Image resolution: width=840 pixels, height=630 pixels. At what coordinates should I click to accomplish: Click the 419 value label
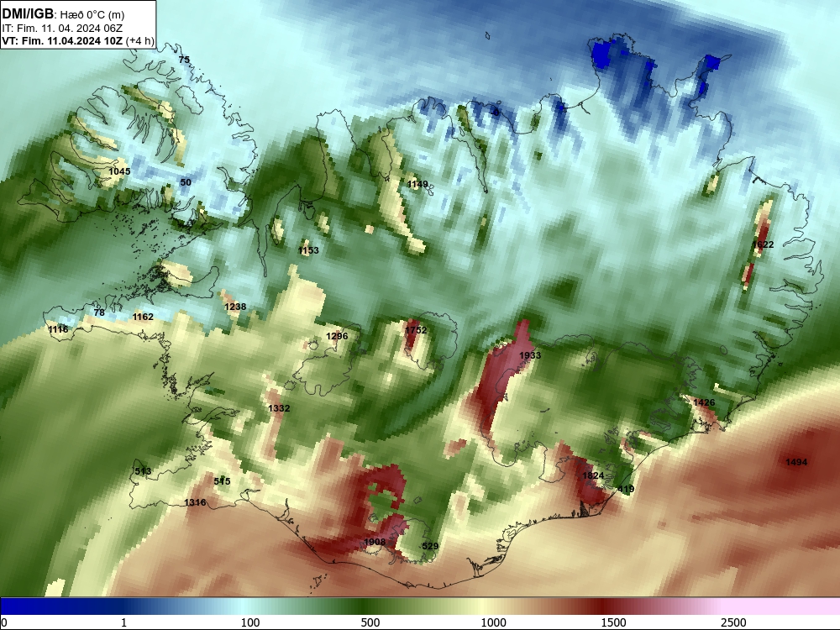(626, 489)
